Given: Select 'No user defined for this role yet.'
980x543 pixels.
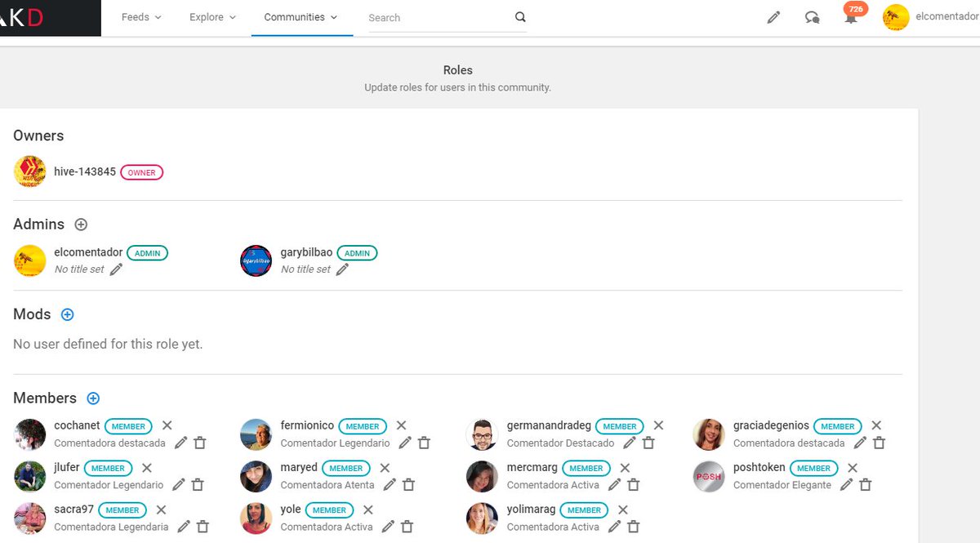Looking at the screenshot, I should 108,345.
